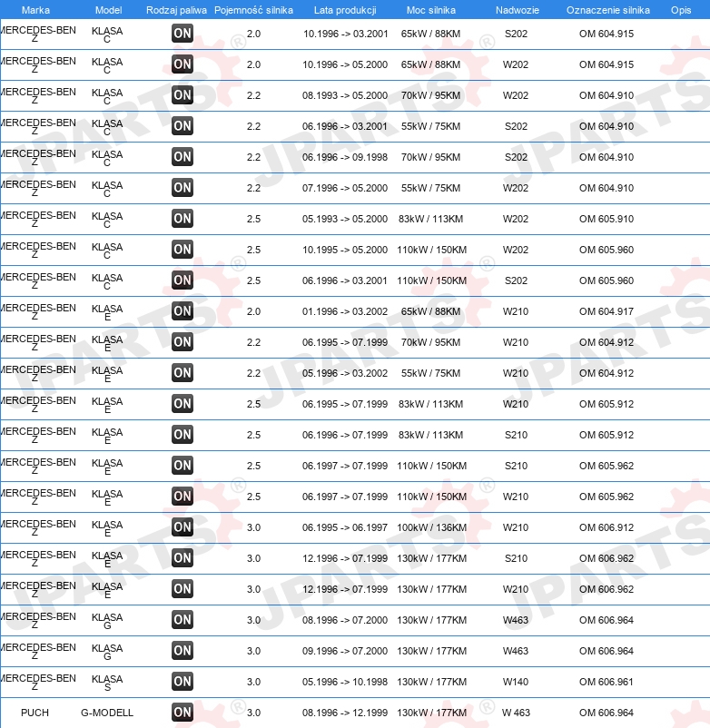Select the ON icon in the 05.1996 -> 03.2002 row
710x728 pixels.
click(182, 373)
